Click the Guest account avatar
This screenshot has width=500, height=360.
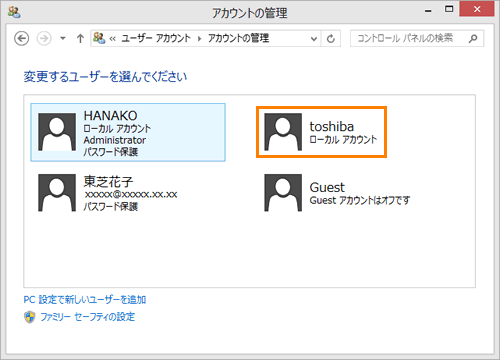coord(283,193)
